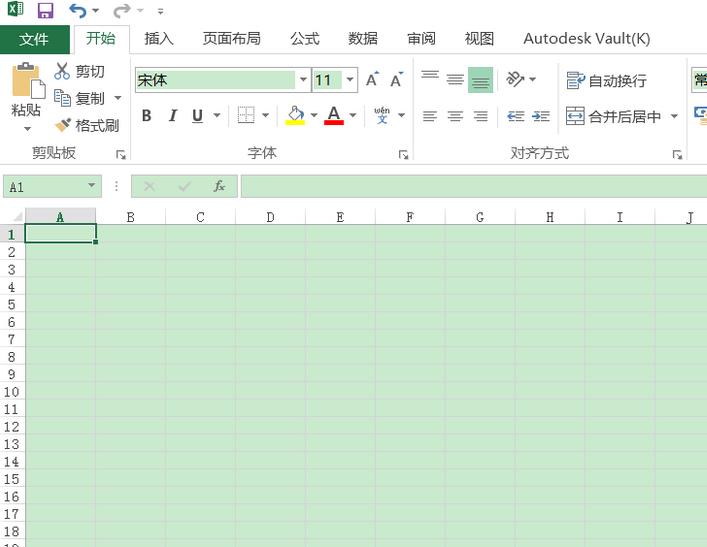Toggle Italic formatting
The image size is (707, 547).
(x=172, y=116)
